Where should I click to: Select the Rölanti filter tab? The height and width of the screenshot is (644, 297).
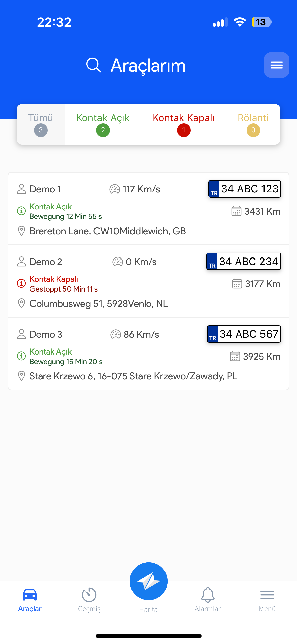tap(253, 124)
